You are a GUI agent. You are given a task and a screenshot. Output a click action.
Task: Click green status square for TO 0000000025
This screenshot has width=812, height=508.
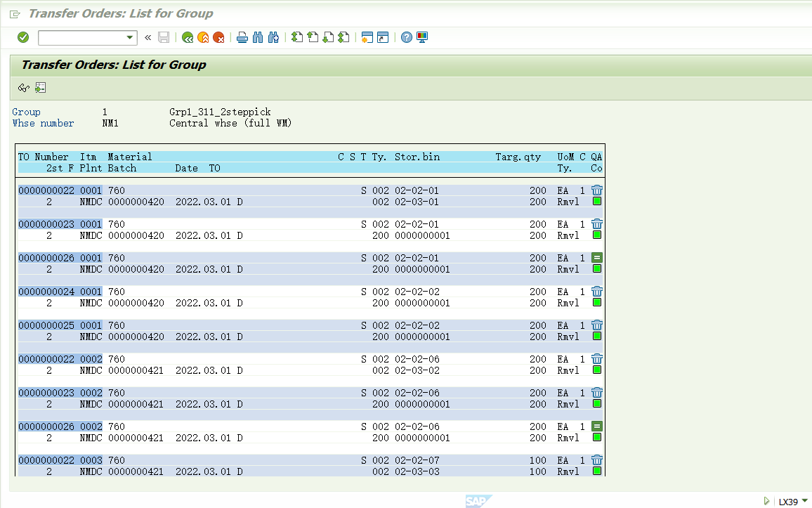click(597, 336)
